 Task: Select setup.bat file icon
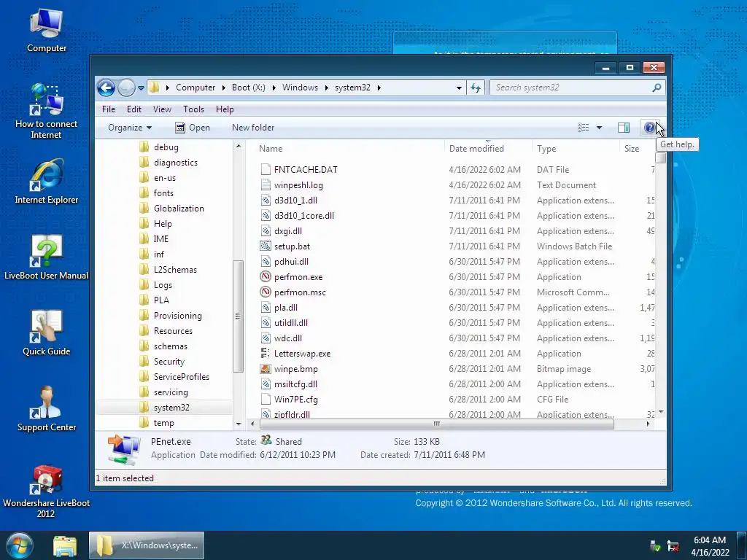pyautogui.click(x=266, y=246)
